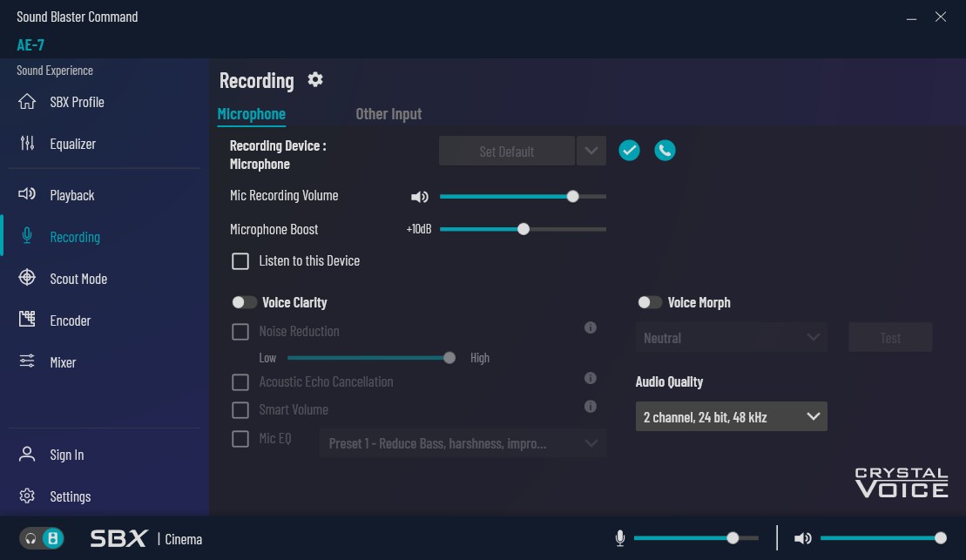This screenshot has width=966, height=560.
Task: Click the AE-7 device name
Action: click(30, 45)
